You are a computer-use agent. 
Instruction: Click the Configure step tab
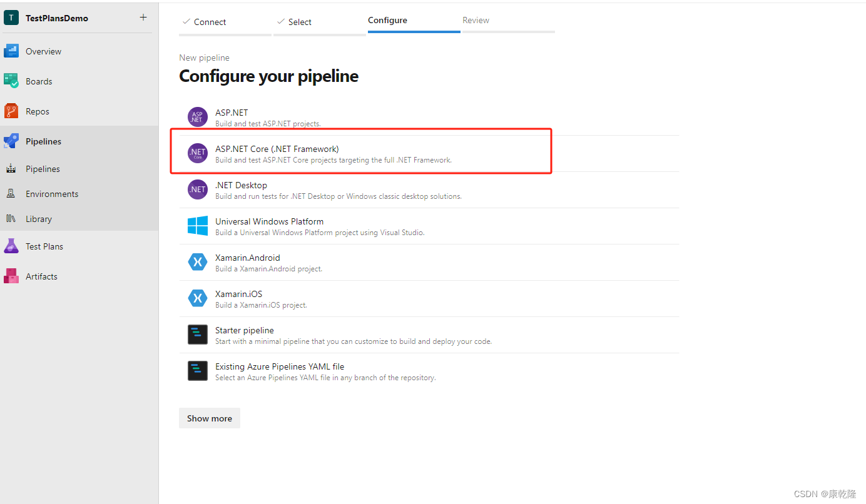414,21
